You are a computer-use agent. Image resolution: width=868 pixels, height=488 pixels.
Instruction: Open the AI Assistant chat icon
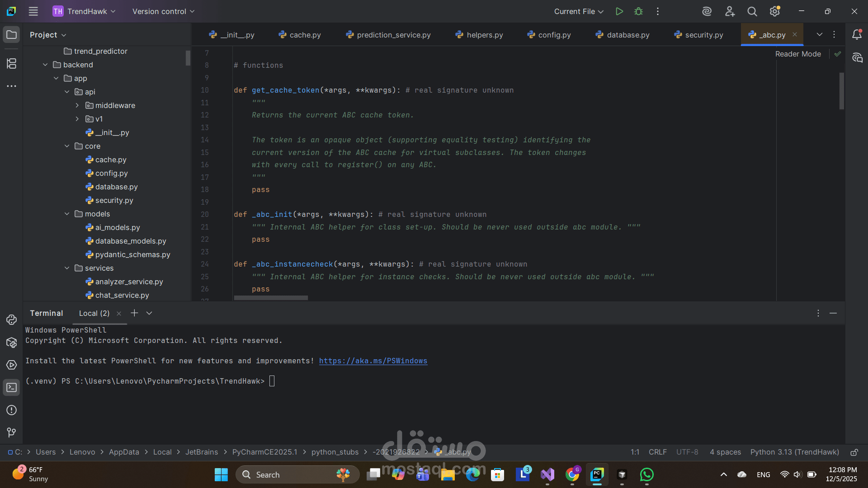tap(857, 57)
